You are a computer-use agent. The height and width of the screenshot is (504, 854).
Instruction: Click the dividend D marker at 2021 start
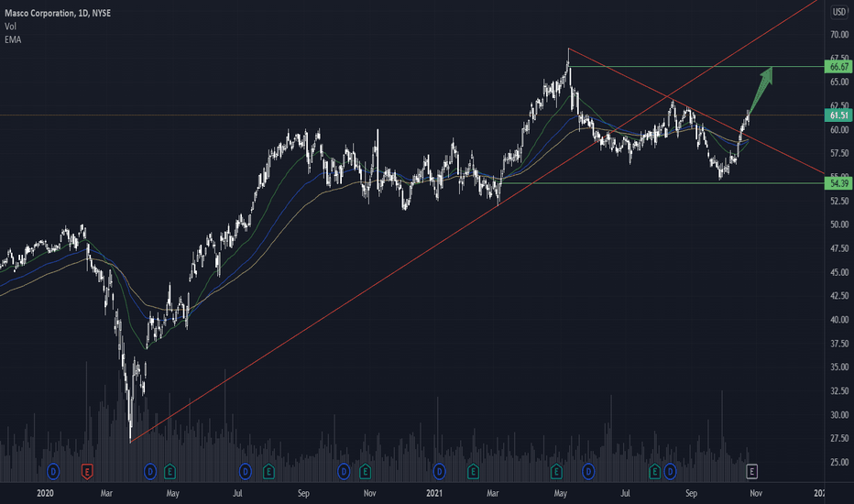439,471
